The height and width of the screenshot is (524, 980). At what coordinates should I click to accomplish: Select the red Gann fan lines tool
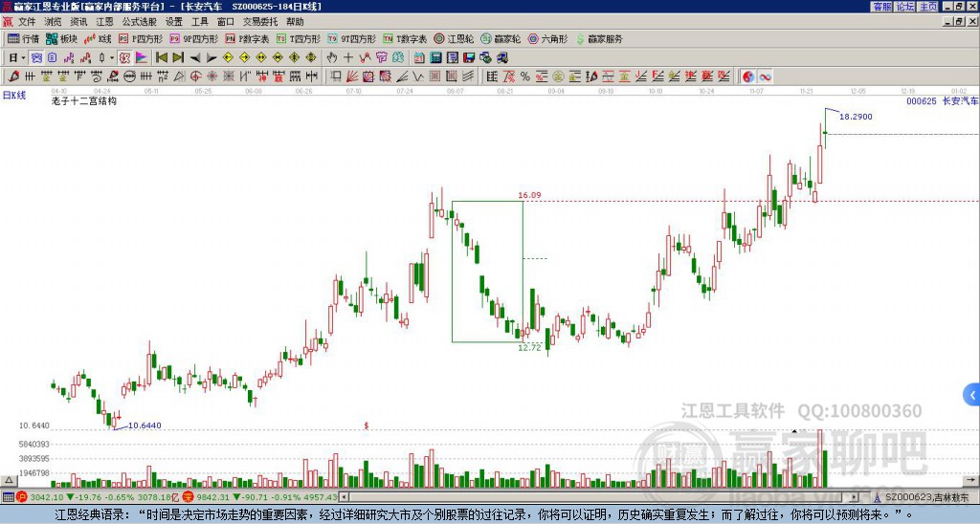click(x=352, y=76)
